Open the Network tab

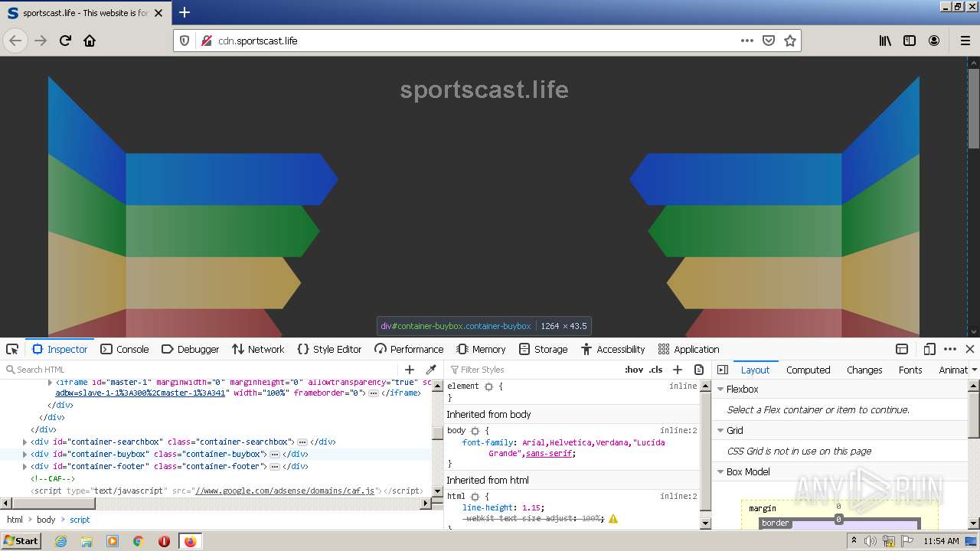tap(258, 349)
